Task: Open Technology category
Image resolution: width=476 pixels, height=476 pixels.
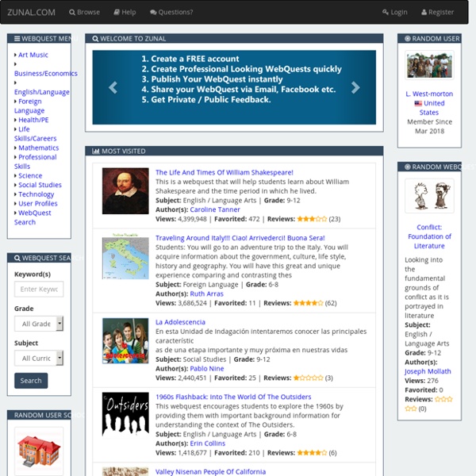Action: click(36, 194)
